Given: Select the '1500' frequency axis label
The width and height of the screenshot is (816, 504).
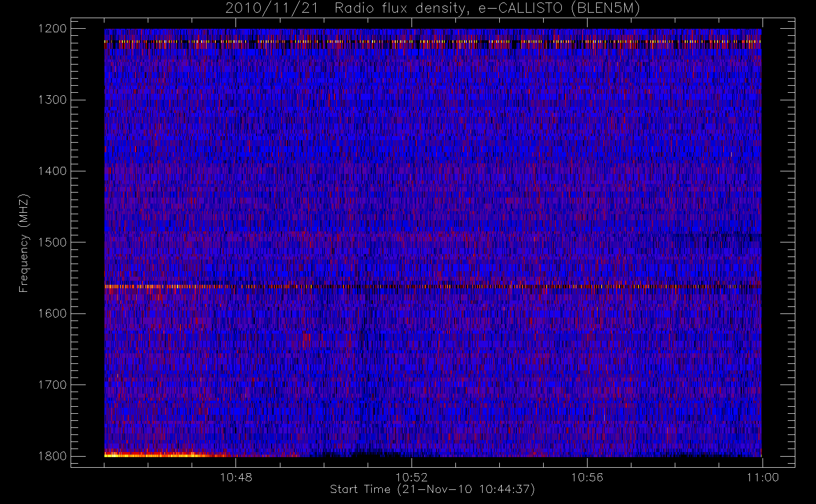Looking at the screenshot, I should point(52,242).
